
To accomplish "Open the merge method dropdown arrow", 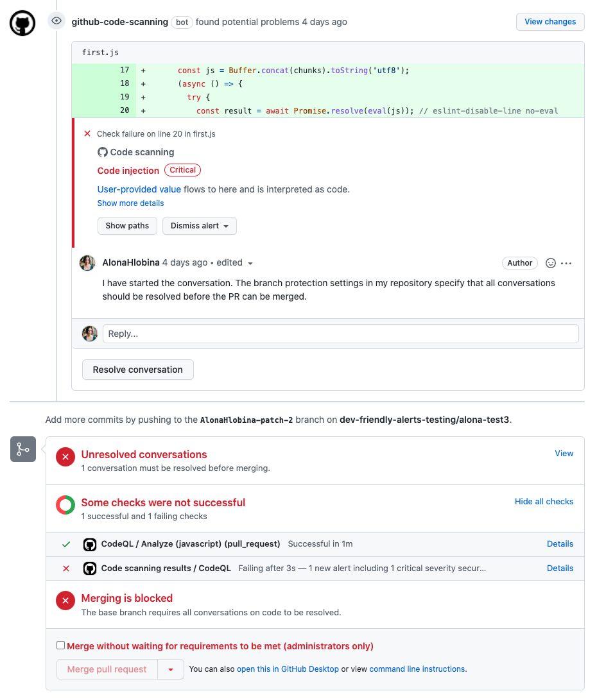I will point(171,669).
